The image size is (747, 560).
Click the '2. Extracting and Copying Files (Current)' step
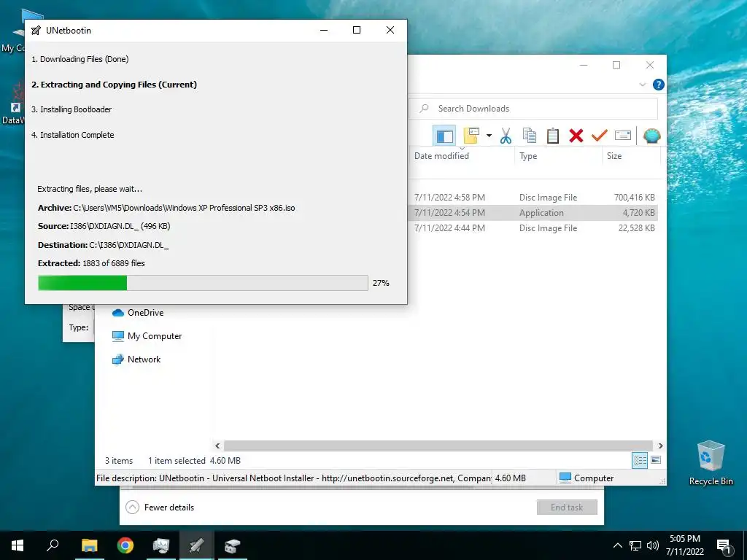coord(114,85)
